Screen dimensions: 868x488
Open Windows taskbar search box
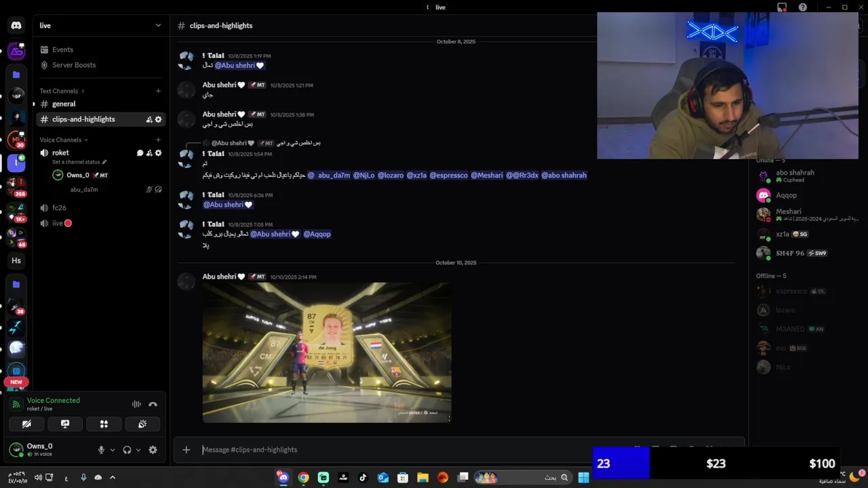522,478
